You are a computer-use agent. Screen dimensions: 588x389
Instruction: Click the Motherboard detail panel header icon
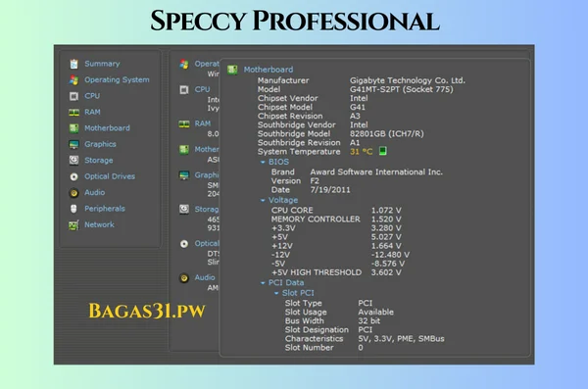pyautogui.click(x=232, y=70)
